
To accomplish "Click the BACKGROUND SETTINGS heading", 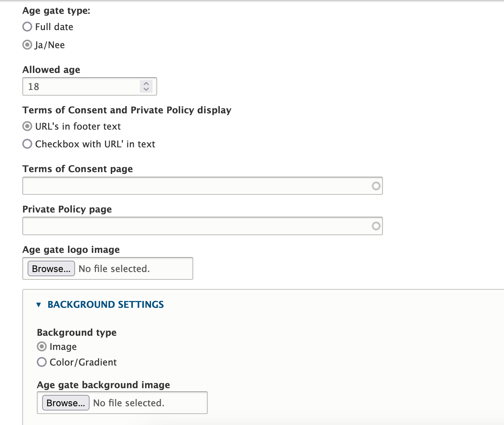I will [105, 304].
